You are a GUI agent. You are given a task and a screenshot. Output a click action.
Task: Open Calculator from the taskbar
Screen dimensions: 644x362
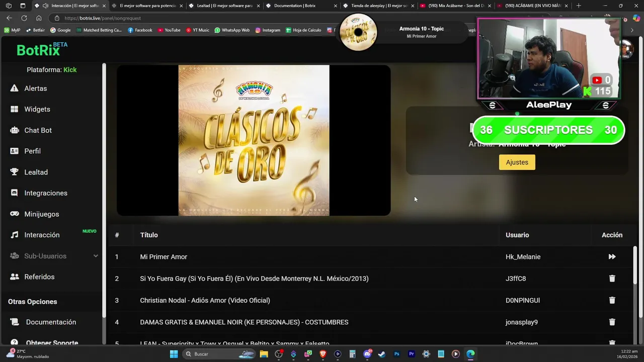352,354
